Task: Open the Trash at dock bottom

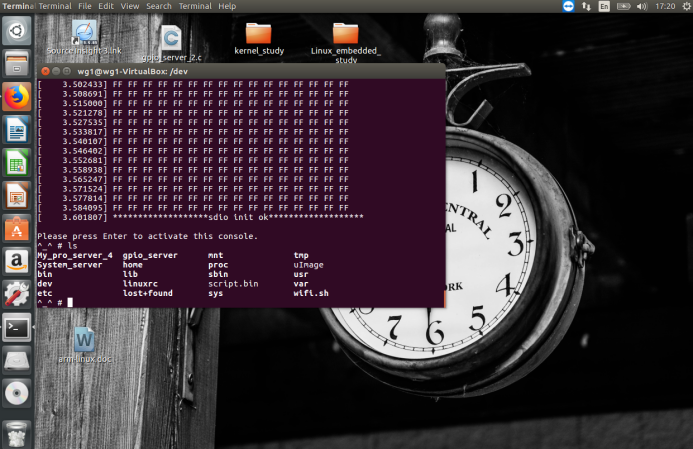Action: point(17,434)
